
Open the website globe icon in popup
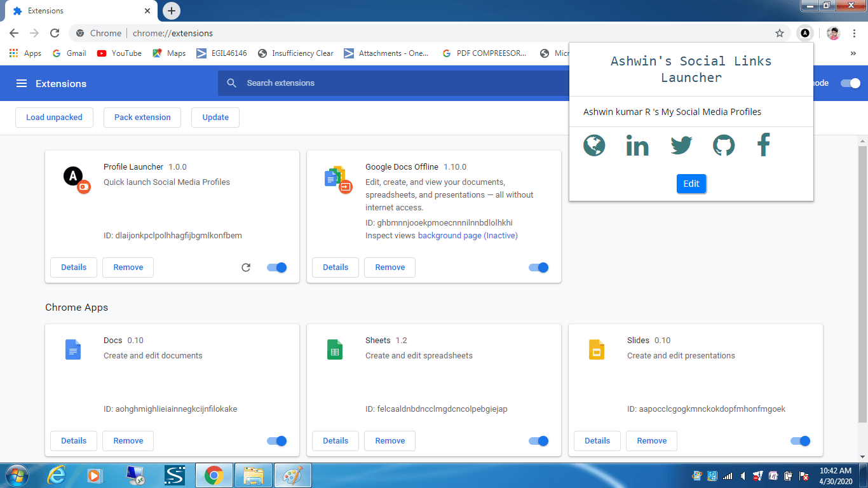594,146
